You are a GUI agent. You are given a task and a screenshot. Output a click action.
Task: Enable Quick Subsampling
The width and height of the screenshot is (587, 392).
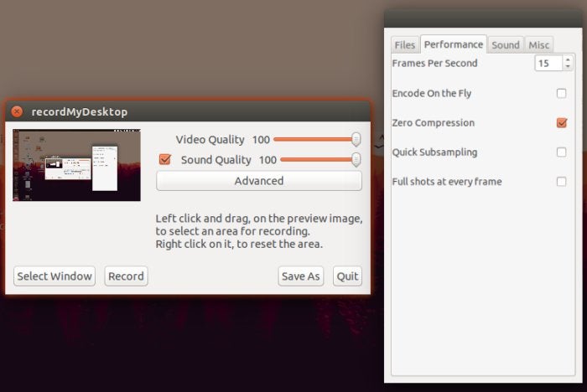[x=561, y=152]
